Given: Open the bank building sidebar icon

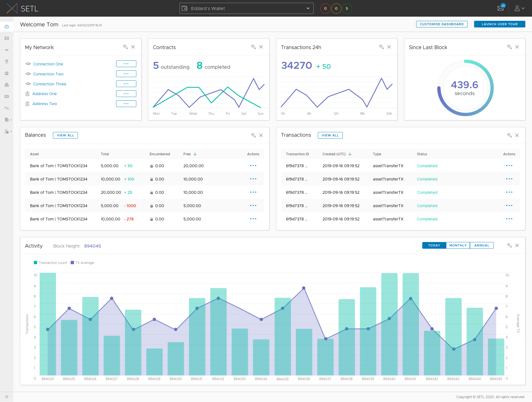Looking at the screenshot, I should tap(7, 73).
